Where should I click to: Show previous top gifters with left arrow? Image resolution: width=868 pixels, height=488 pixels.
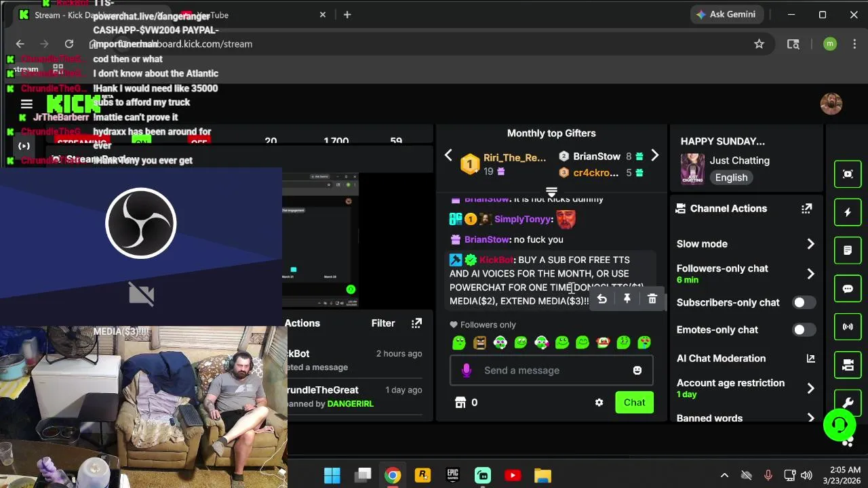coord(448,156)
